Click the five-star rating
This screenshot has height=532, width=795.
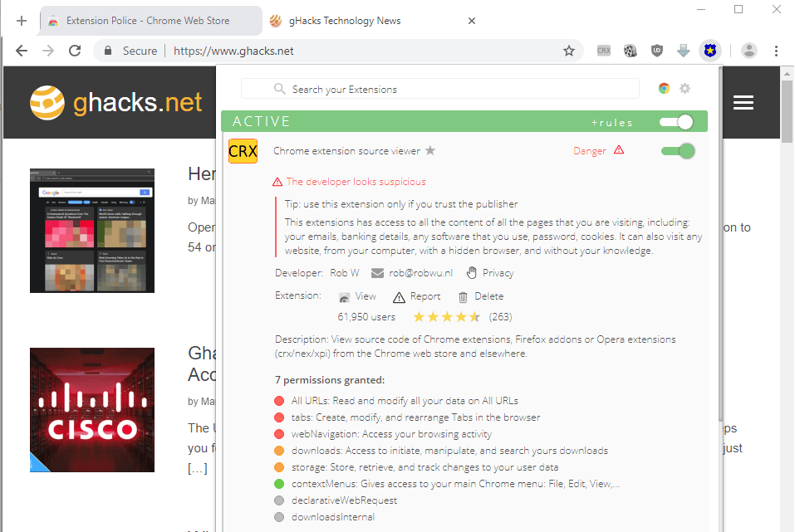pyautogui.click(x=447, y=317)
